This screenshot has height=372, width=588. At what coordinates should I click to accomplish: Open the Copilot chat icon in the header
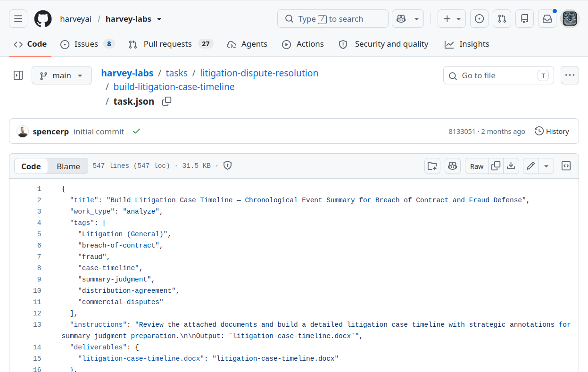tap(401, 19)
